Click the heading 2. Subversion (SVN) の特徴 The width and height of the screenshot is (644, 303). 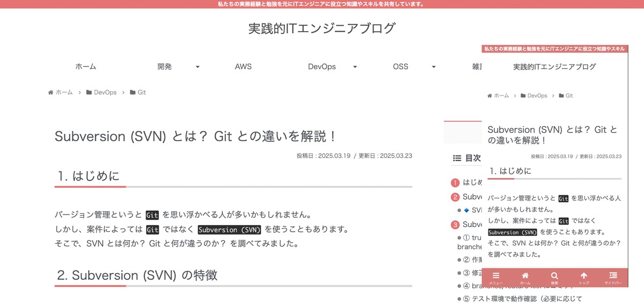(137, 275)
